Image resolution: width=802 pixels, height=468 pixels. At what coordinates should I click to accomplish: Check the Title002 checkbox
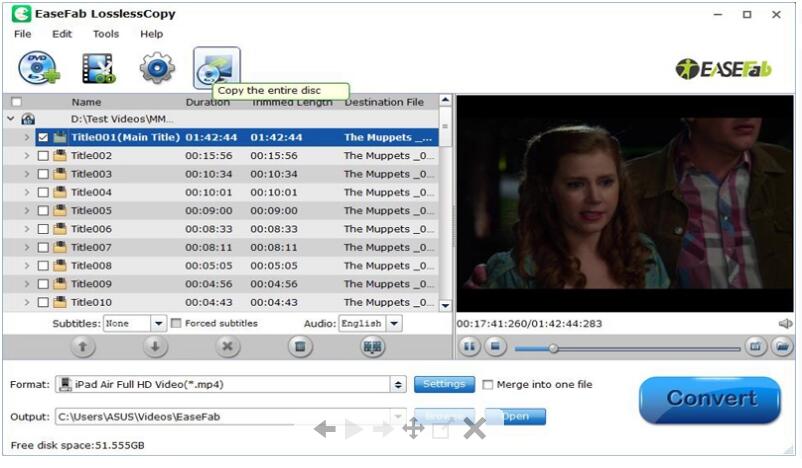pyautogui.click(x=43, y=155)
